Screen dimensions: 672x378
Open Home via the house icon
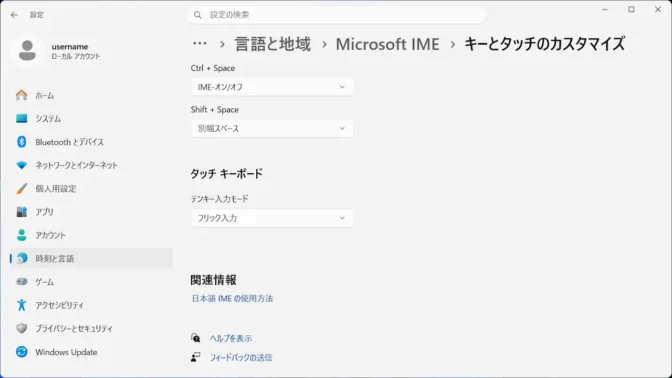21,95
